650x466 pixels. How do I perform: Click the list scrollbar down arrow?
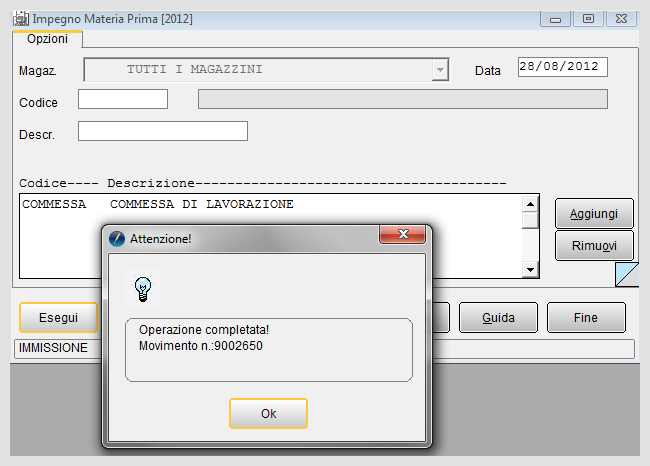(x=530, y=269)
